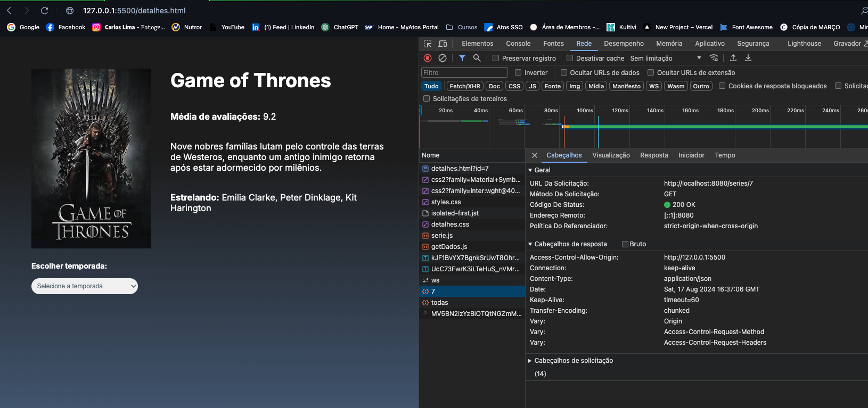The image size is (868, 408).
Task: Open the Kultivi bookmark
Action: [x=621, y=27]
